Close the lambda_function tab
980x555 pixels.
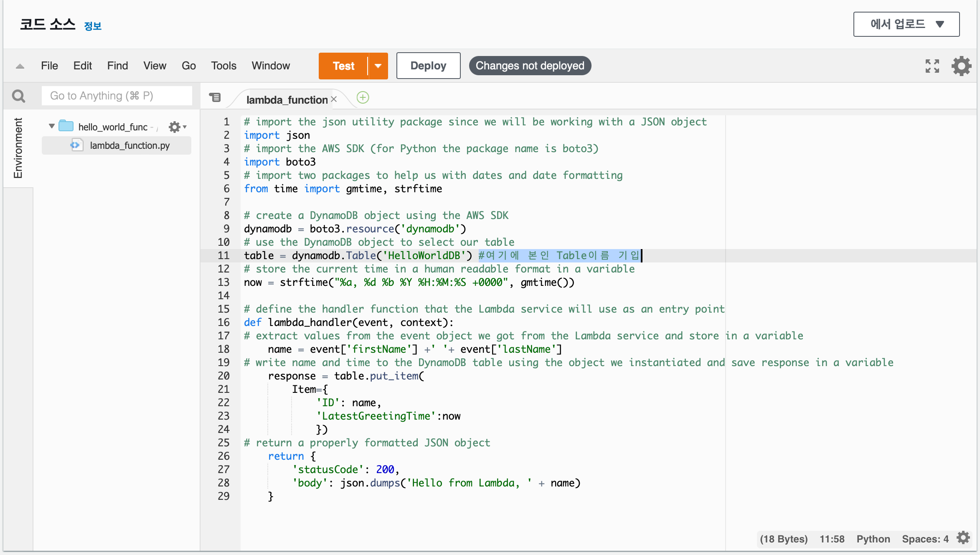click(x=334, y=99)
